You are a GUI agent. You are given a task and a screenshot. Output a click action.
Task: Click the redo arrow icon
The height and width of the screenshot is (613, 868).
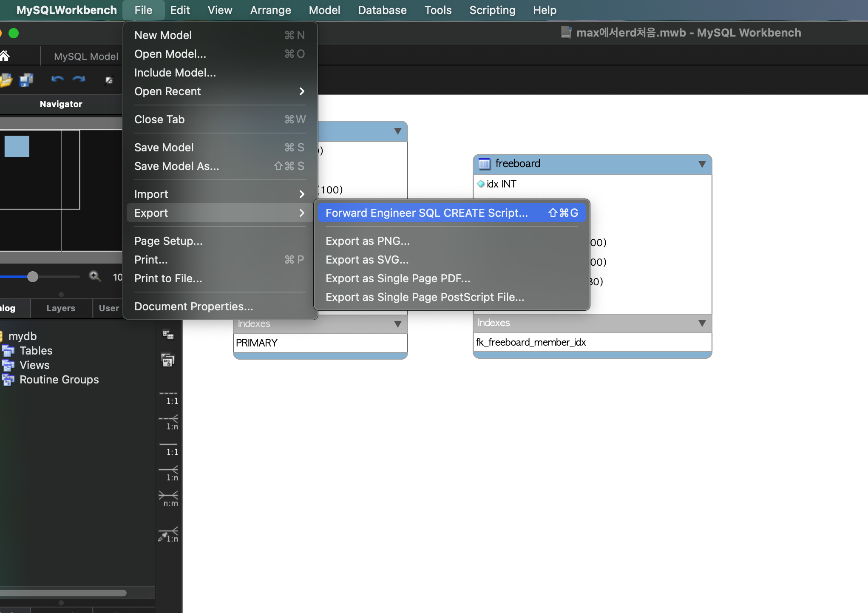[x=79, y=79]
